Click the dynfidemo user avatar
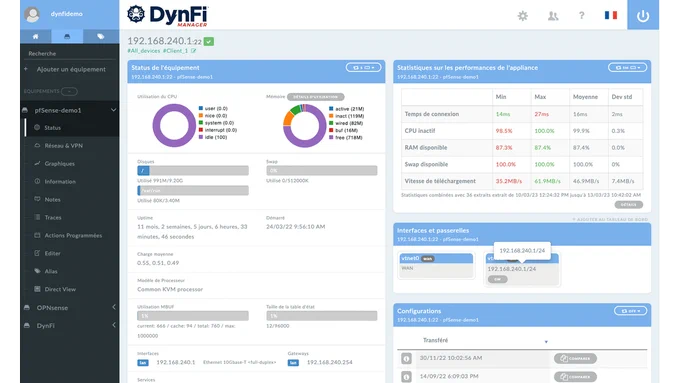Image resolution: width=680 pixels, height=383 pixels. click(x=32, y=14)
